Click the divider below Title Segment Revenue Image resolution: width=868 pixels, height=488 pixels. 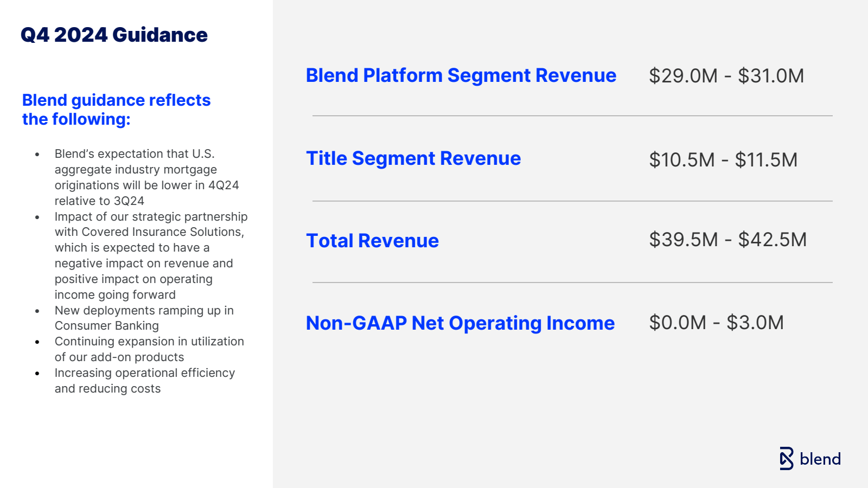[572, 201]
